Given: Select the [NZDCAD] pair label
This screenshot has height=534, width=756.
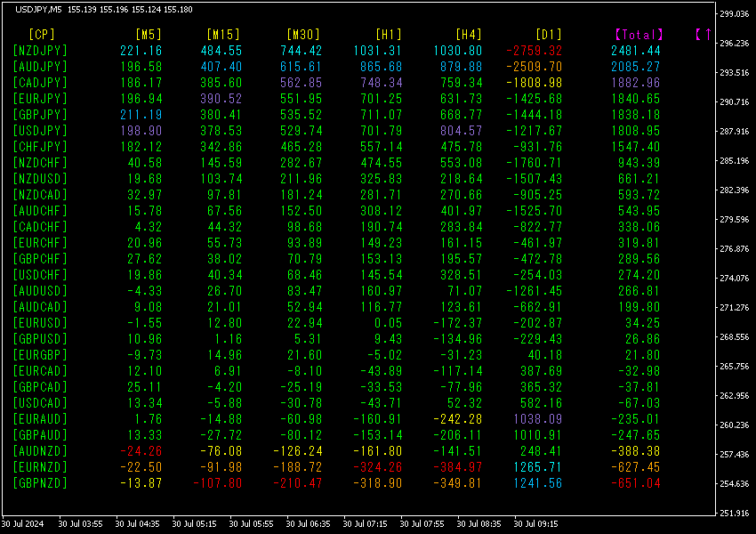Looking at the screenshot, I should pos(40,195).
